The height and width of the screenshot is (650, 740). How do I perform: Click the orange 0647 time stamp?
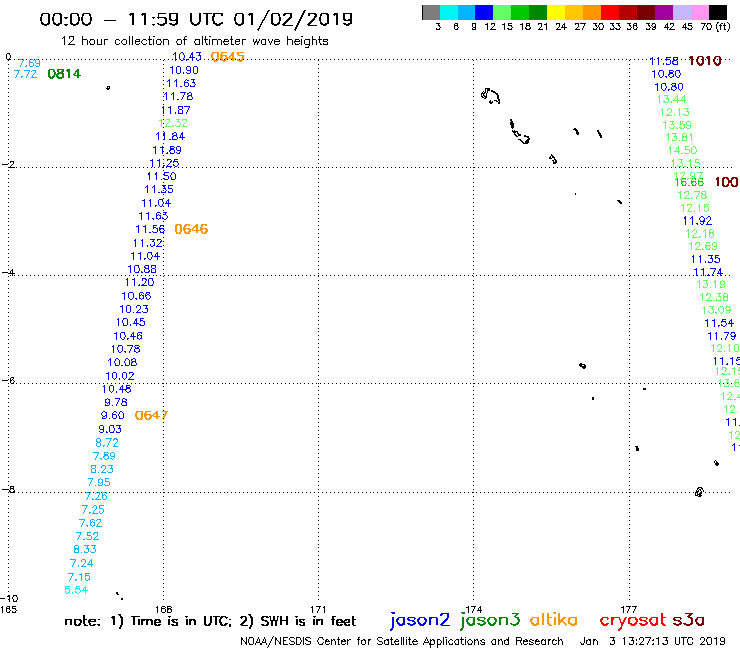coord(151,415)
